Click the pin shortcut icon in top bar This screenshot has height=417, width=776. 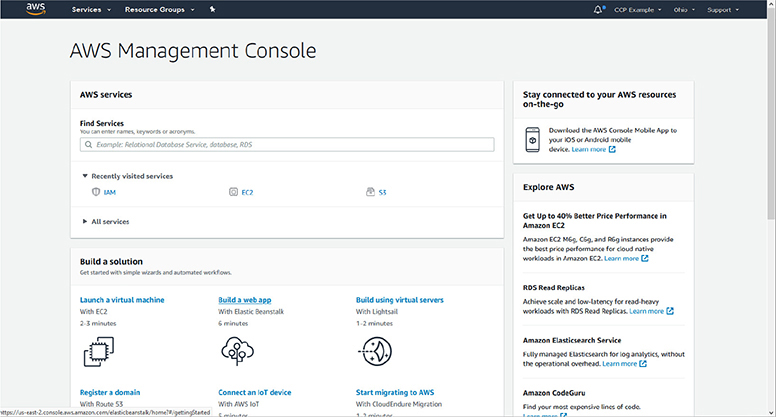pos(212,9)
